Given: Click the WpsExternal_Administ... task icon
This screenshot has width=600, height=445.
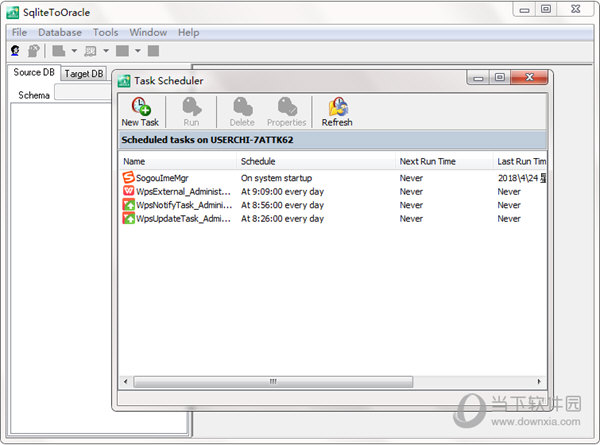Looking at the screenshot, I should pyautogui.click(x=129, y=191).
